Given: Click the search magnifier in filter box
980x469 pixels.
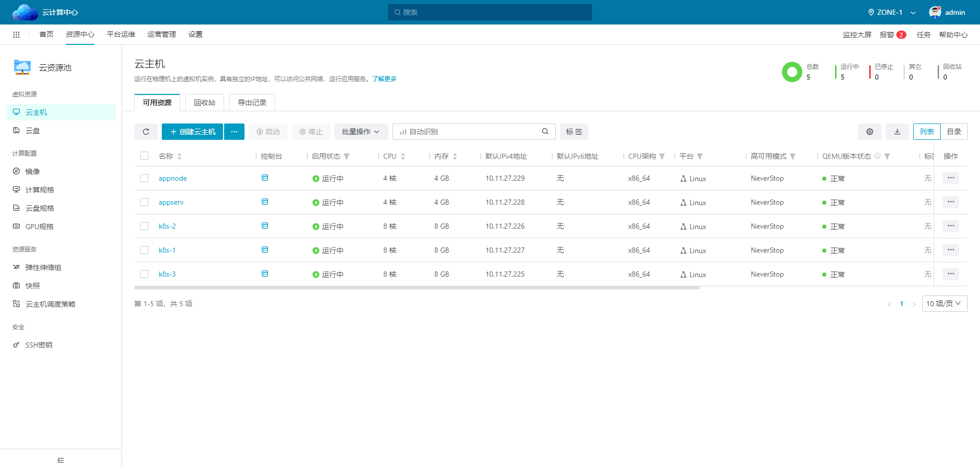Looking at the screenshot, I should point(545,132).
